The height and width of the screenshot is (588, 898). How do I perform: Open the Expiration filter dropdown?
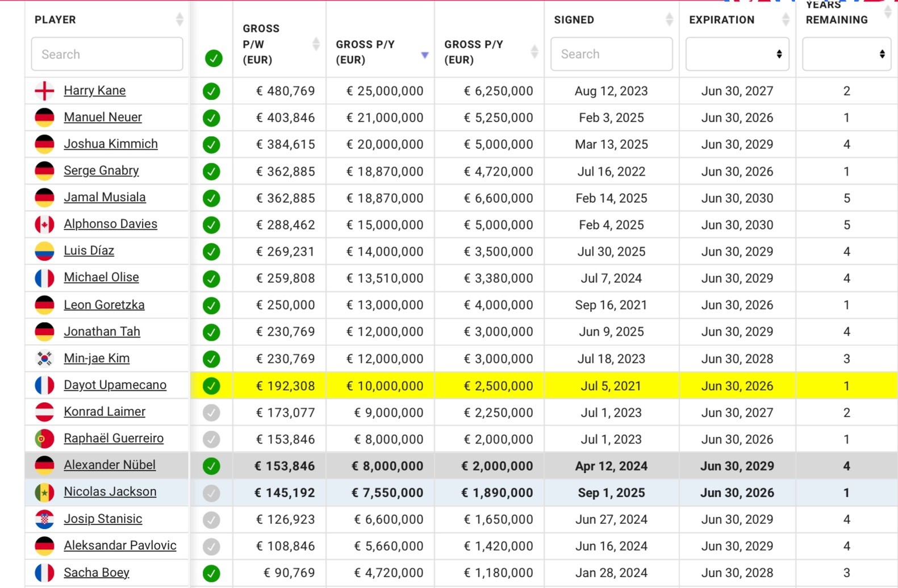click(x=737, y=54)
